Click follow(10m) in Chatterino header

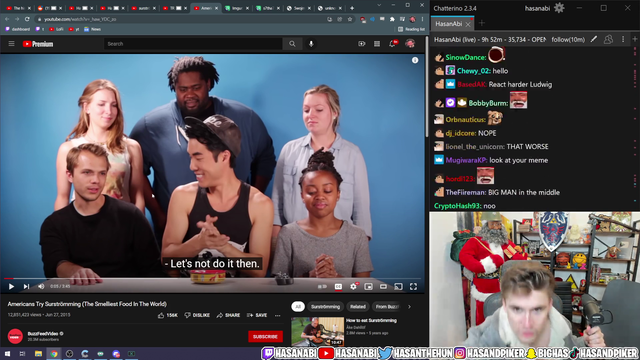tap(568, 40)
